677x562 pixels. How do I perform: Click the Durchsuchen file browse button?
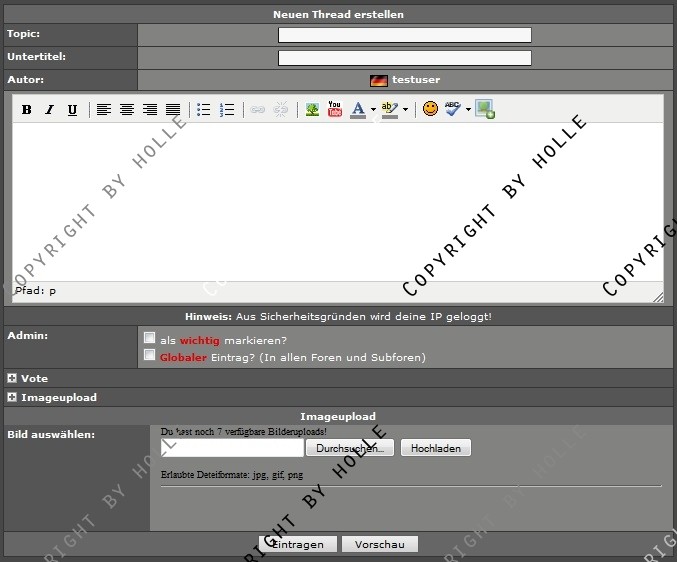pyautogui.click(x=350, y=449)
